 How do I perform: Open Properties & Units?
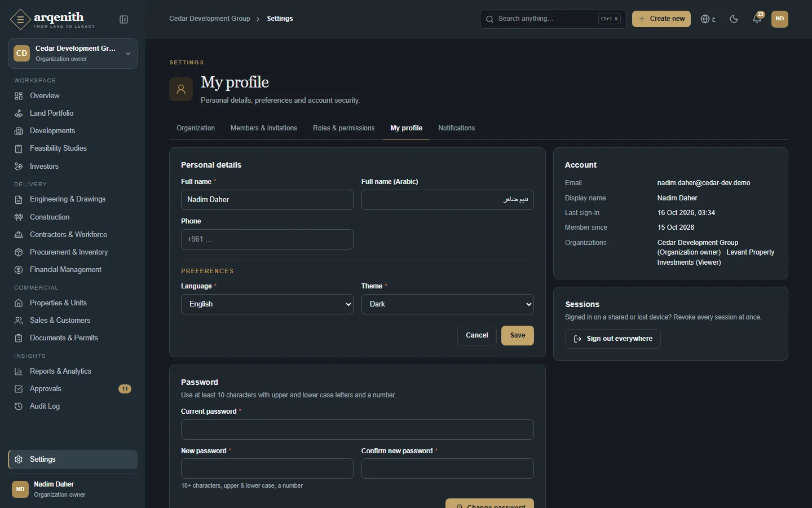pyautogui.click(x=73, y=303)
